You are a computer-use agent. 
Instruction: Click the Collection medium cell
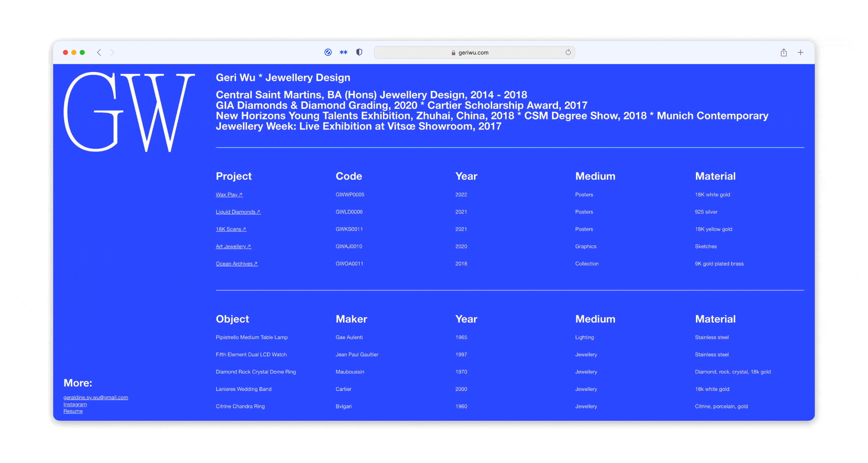click(x=587, y=264)
